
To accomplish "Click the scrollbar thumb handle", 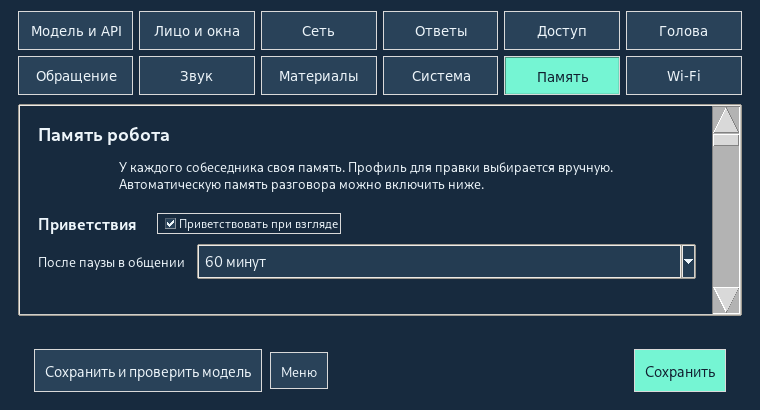I will [726, 140].
